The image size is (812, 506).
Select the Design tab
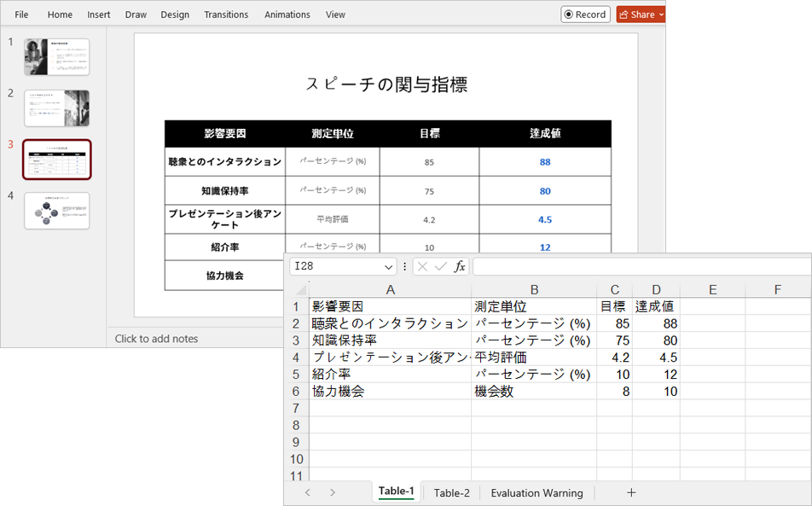175,15
